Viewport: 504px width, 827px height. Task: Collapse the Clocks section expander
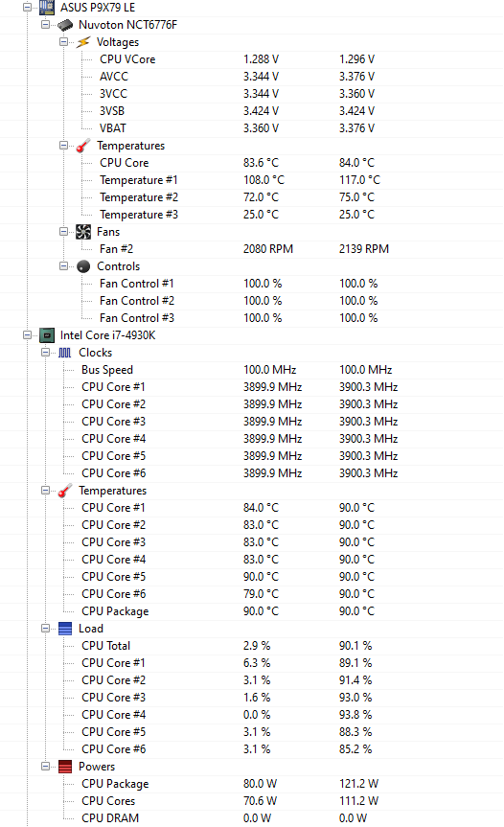(45, 353)
